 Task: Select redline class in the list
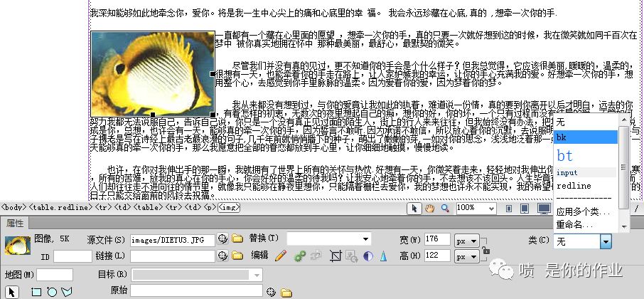click(586, 186)
